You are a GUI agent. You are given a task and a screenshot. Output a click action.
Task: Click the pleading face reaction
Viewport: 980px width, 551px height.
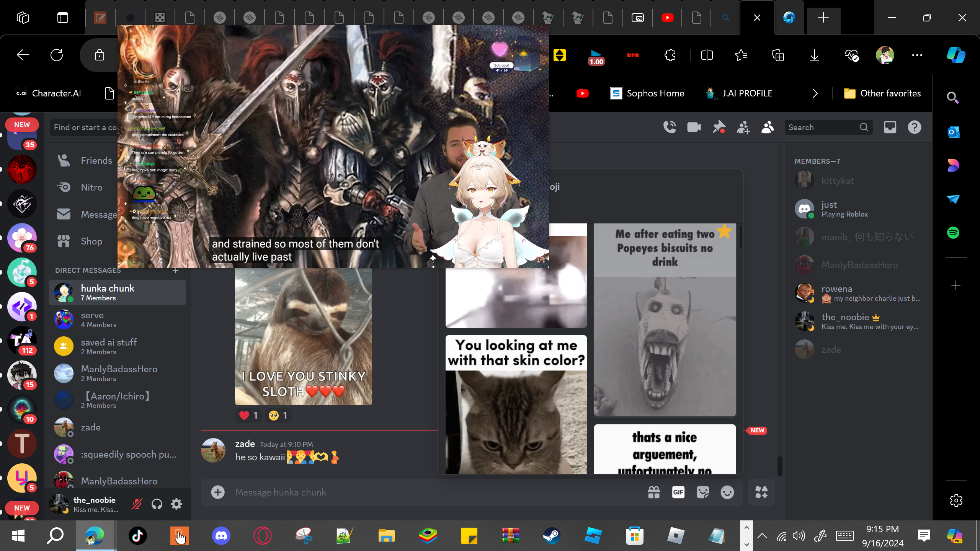click(x=278, y=415)
